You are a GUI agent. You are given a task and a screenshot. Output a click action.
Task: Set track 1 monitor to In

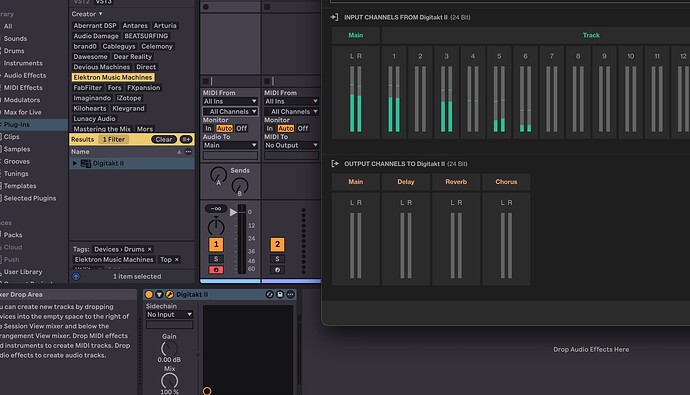click(x=208, y=128)
